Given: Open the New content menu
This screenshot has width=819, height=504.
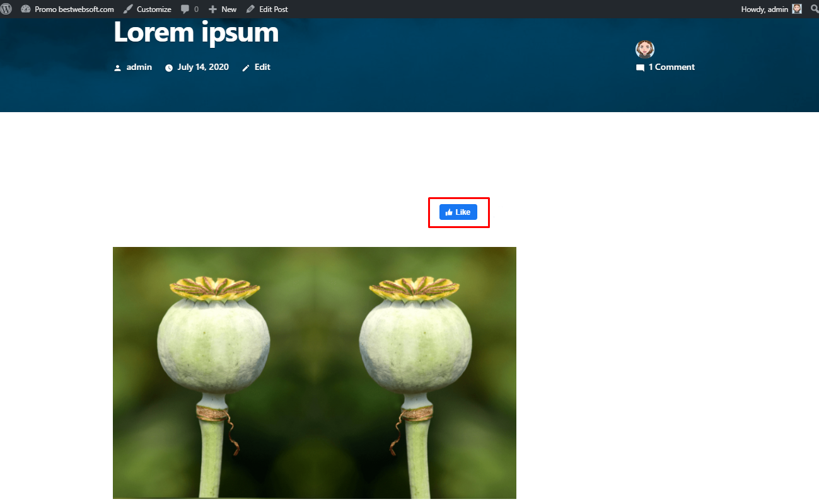Looking at the screenshot, I should (229, 9).
